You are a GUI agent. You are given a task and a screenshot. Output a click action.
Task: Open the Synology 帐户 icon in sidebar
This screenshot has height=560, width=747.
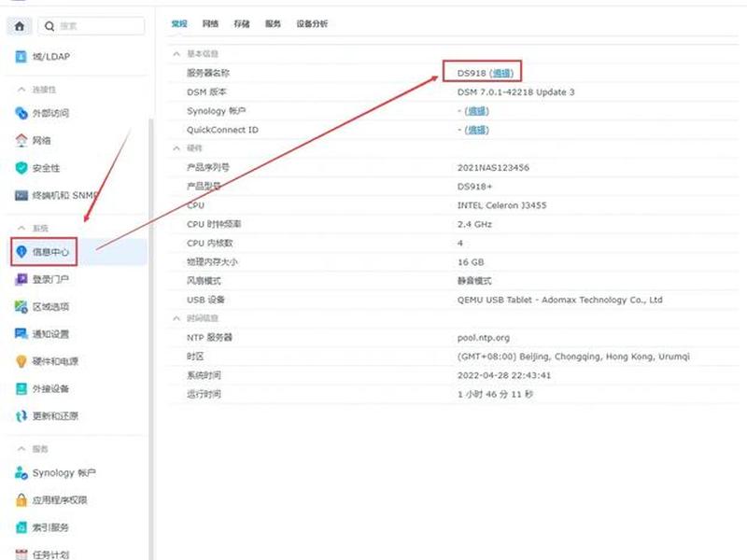[x=21, y=473]
